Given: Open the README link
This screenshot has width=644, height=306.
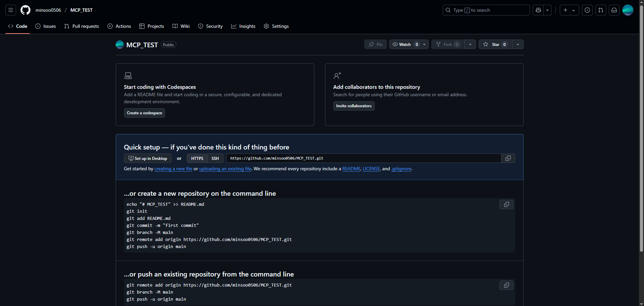Looking at the screenshot, I should [351, 169].
